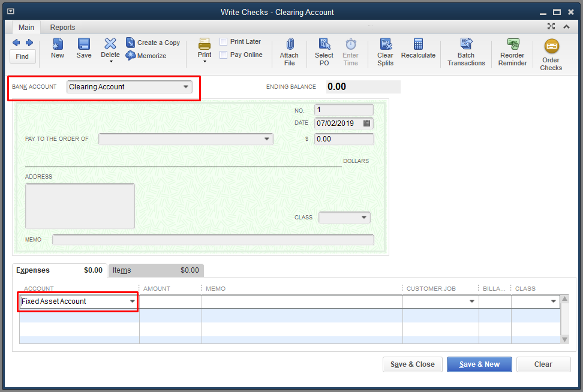Expand the Delete dropdown arrow
The image size is (583, 392).
pyautogui.click(x=111, y=62)
